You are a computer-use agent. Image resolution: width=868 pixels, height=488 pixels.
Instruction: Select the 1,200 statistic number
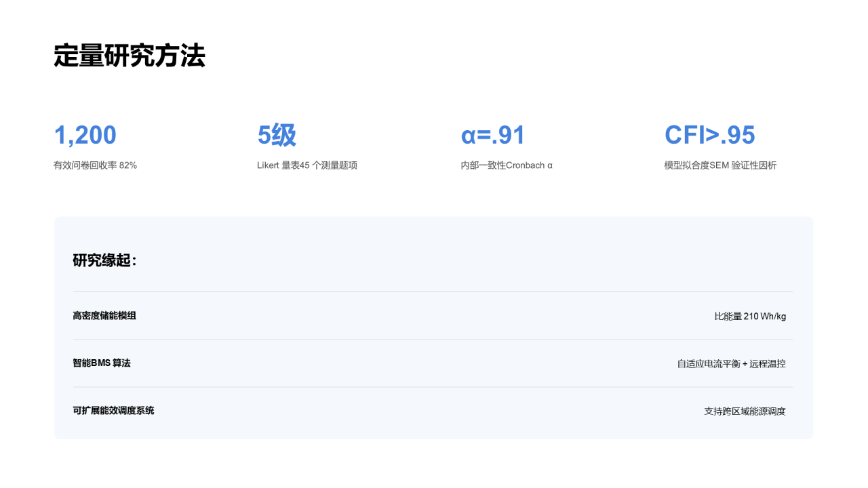coord(85,136)
